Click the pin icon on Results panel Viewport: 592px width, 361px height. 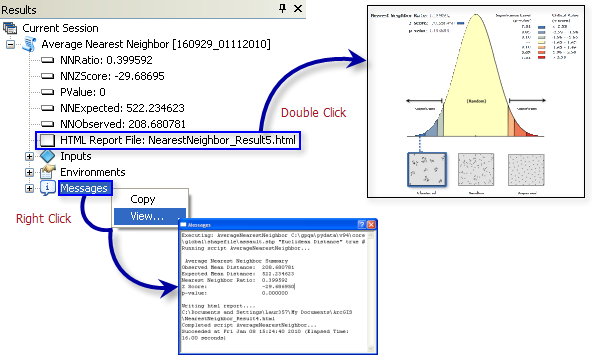[282, 8]
